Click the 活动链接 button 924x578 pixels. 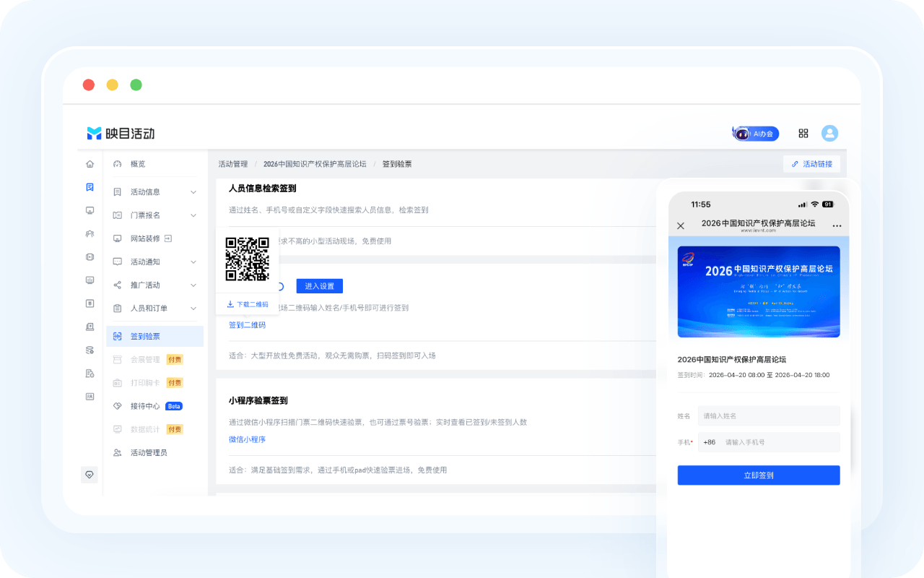pos(811,164)
